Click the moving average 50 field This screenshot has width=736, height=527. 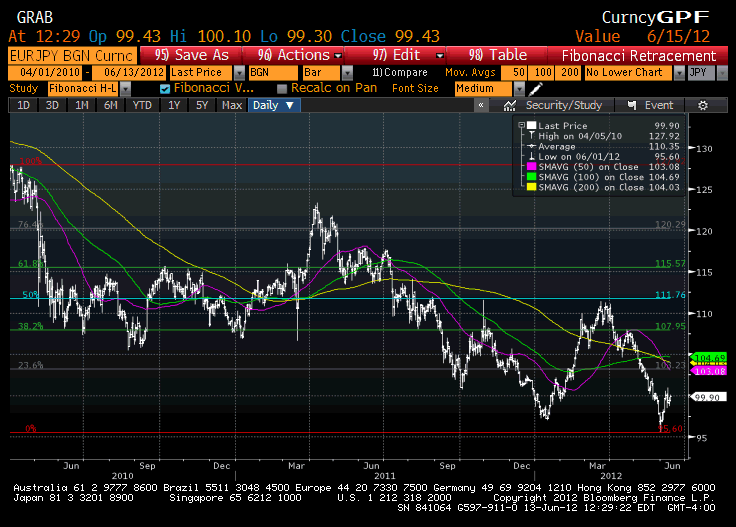click(514, 73)
